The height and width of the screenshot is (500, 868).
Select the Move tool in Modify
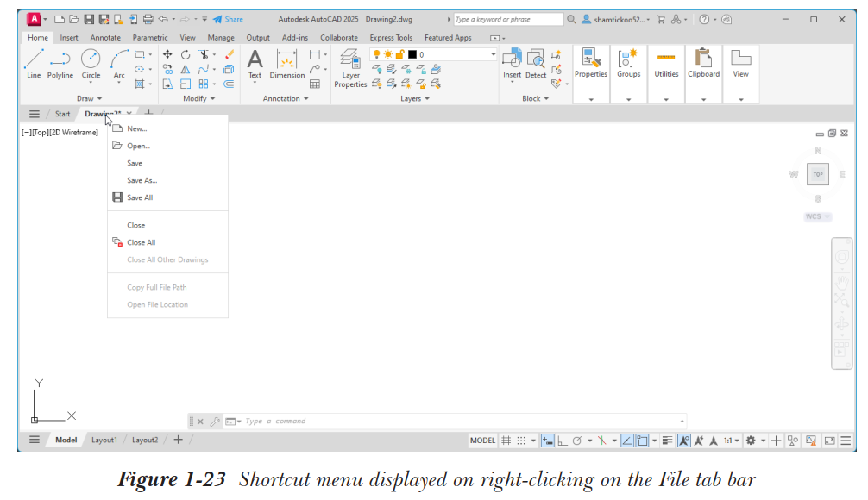pos(167,54)
